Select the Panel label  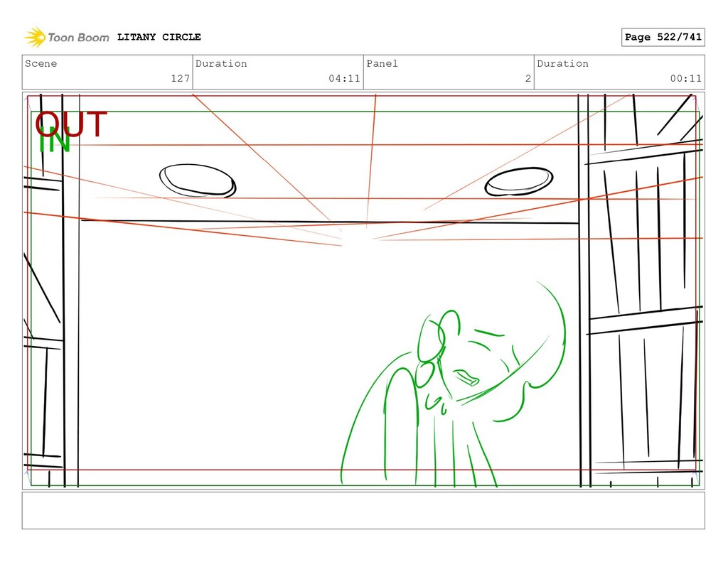[x=382, y=63]
